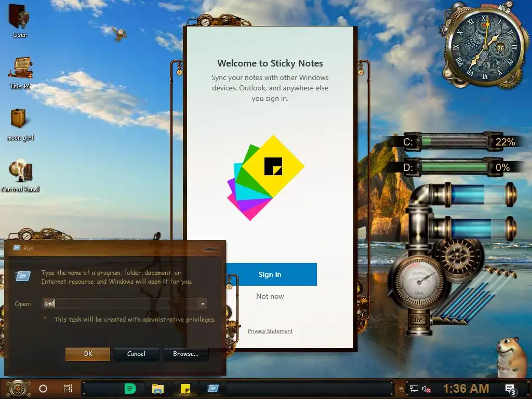Click the muted volume tray icon
532x399 pixels.
coord(426,389)
